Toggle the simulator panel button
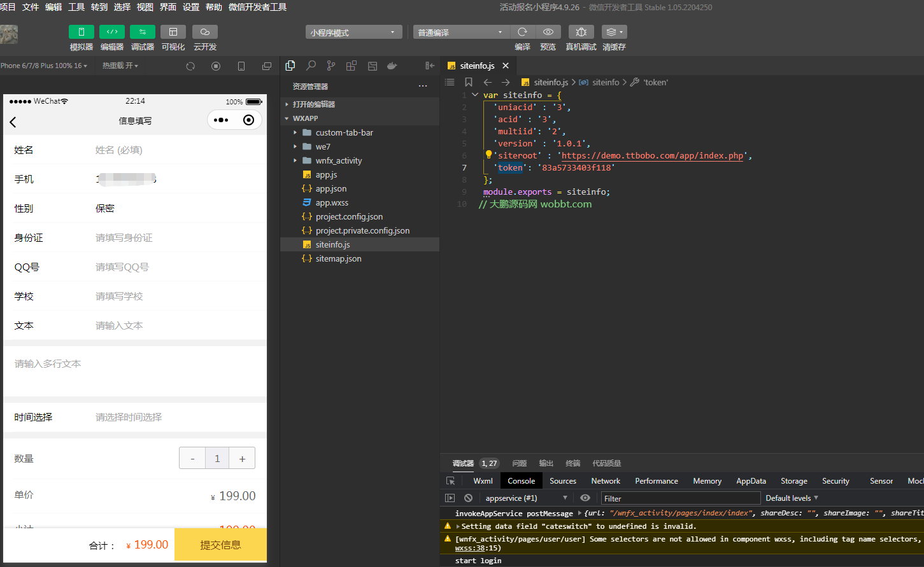924x567 pixels. click(81, 32)
